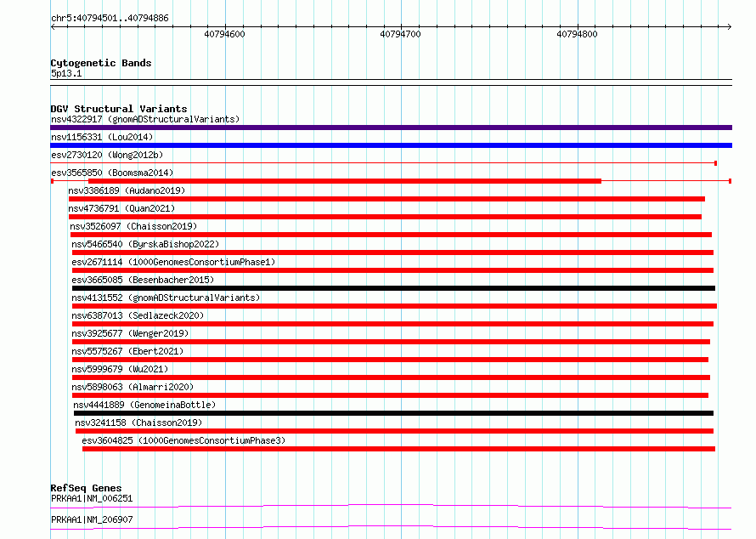The height and width of the screenshot is (539, 756).
Task: Select esv2671114 (1000GenomesConsortiumPhase1) label
Action: (173, 262)
